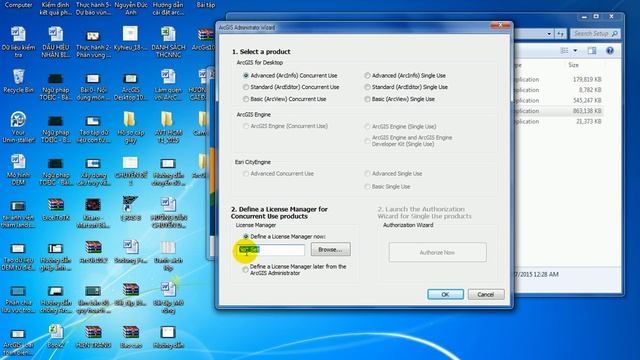Click the Explorer change view icon

coord(564,51)
